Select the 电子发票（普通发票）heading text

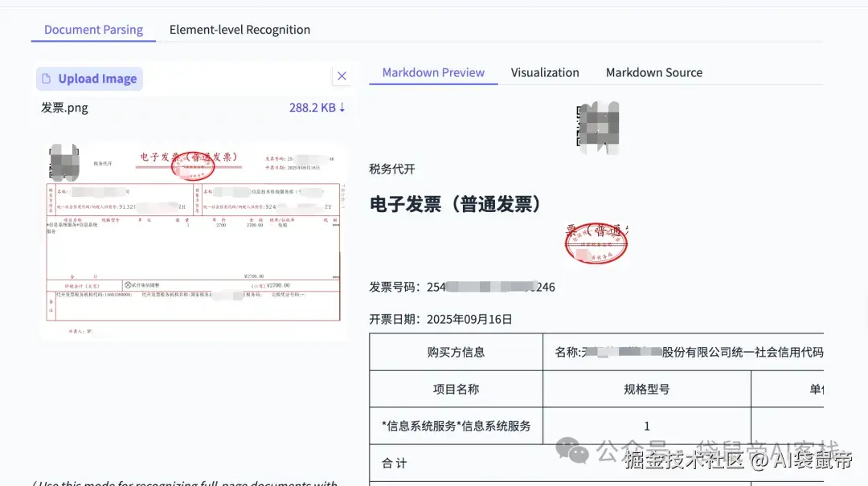click(454, 203)
